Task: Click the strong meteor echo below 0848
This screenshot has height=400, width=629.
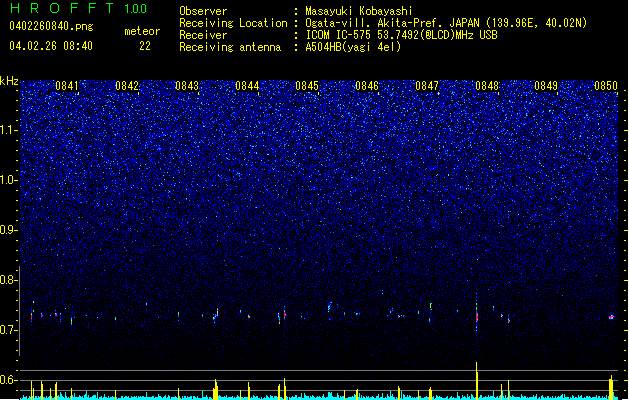Action: click(477, 316)
